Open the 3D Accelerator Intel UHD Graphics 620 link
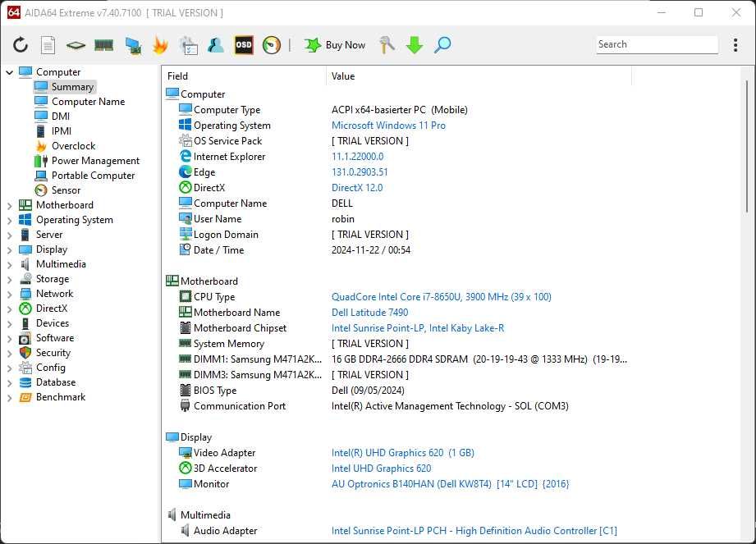Viewport: 756px width, 544px height. click(x=381, y=469)
